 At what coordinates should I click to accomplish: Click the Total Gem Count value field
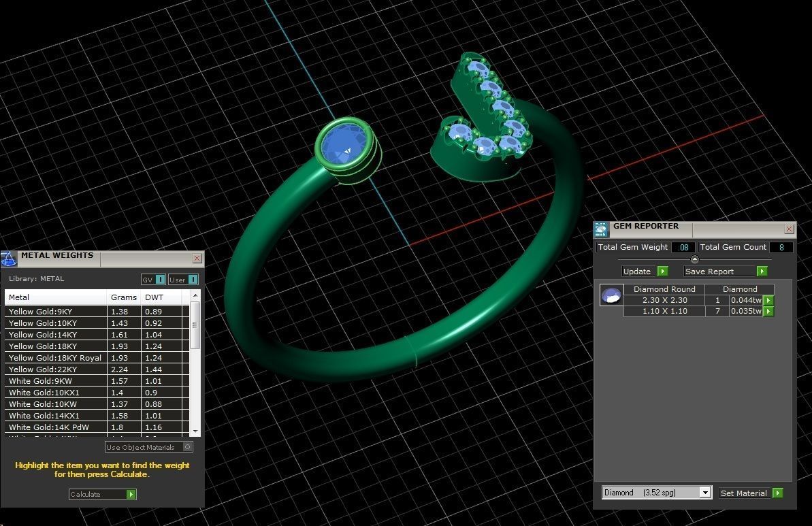pos(781,248)
